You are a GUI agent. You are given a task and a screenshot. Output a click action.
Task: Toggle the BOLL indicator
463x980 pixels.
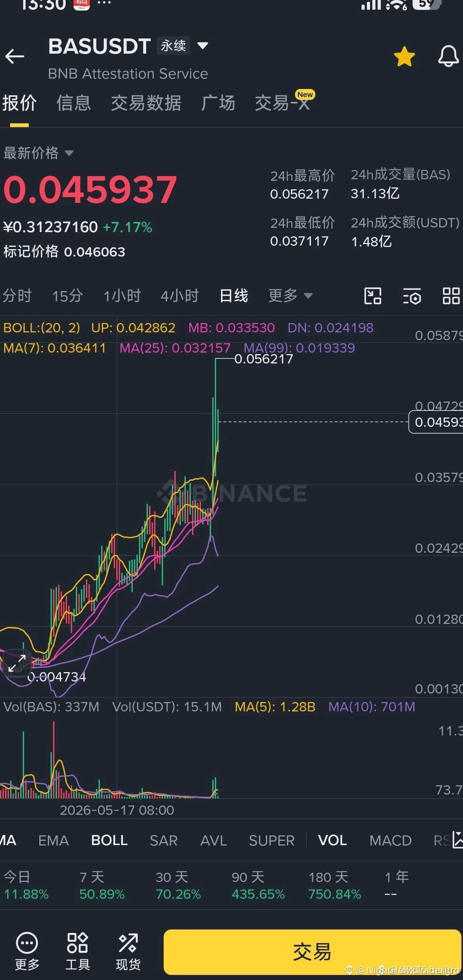pos(109,840)
